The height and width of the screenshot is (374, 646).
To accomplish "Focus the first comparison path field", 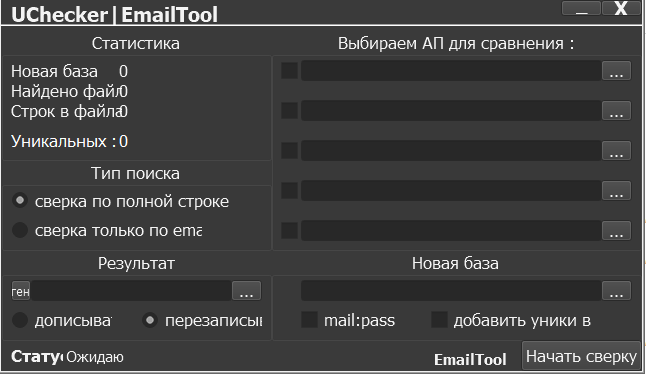I will [451, 70].
